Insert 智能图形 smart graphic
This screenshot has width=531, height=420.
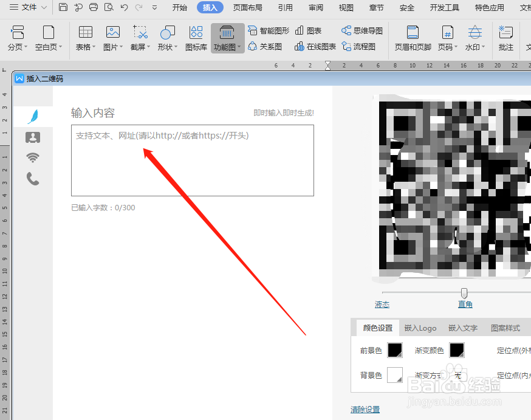click(268, 30)
